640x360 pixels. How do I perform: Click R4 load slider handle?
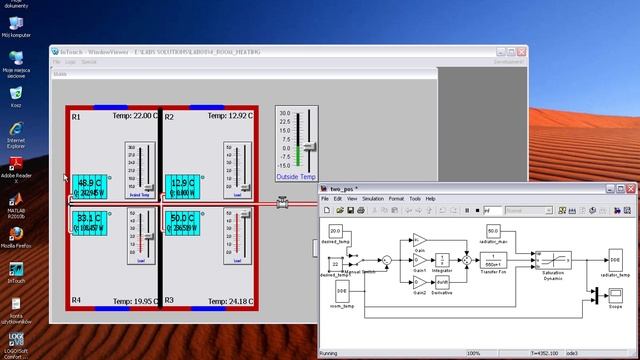tap(149, 236)
